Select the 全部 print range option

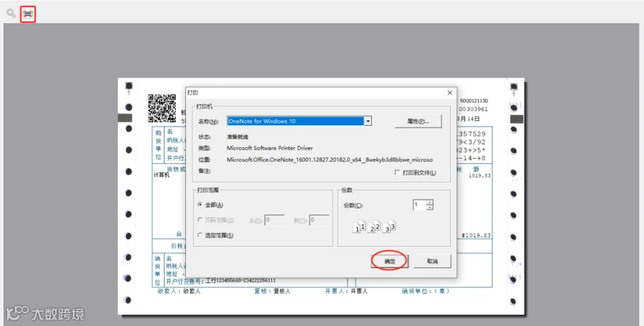point(200,204)
